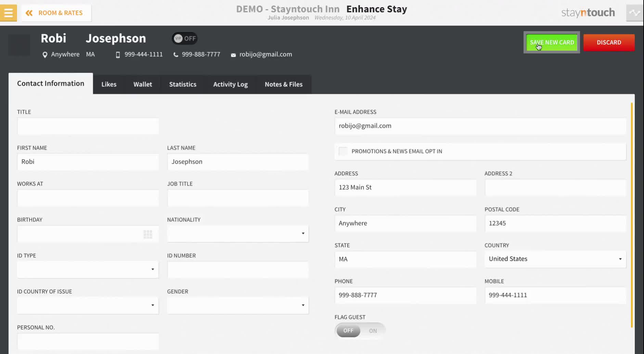Click DEMO - Stayntouch Inn title

pyautogui.click(x=288, y=9)
